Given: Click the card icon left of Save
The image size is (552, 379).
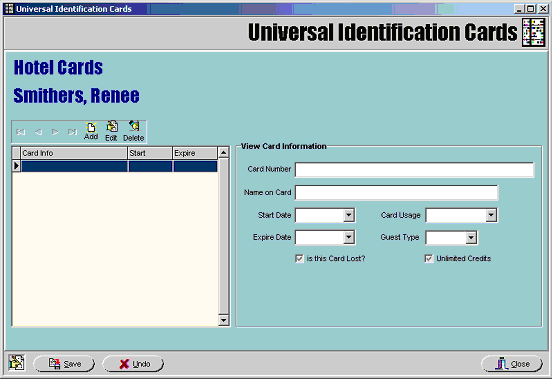Looking at the screenshot, I should (x=16, y=362).
